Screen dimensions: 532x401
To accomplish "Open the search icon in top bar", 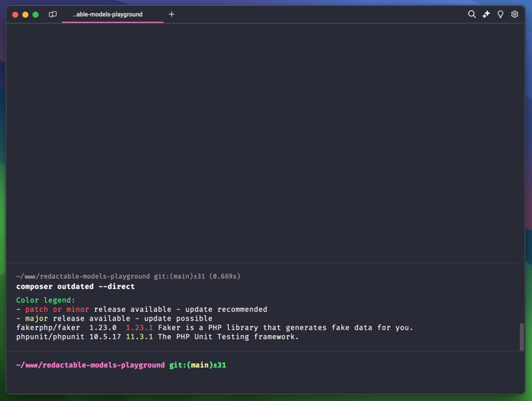I will [x=471, y=14].
